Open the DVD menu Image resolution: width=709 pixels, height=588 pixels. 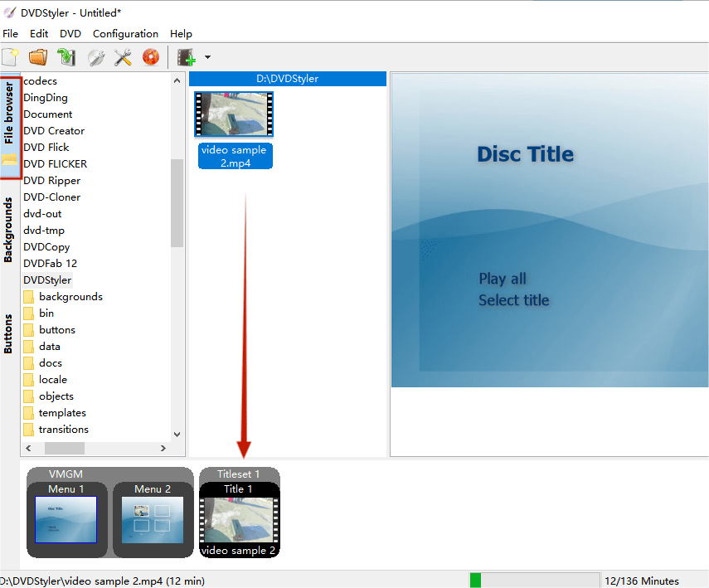click(x=70, y=34)
